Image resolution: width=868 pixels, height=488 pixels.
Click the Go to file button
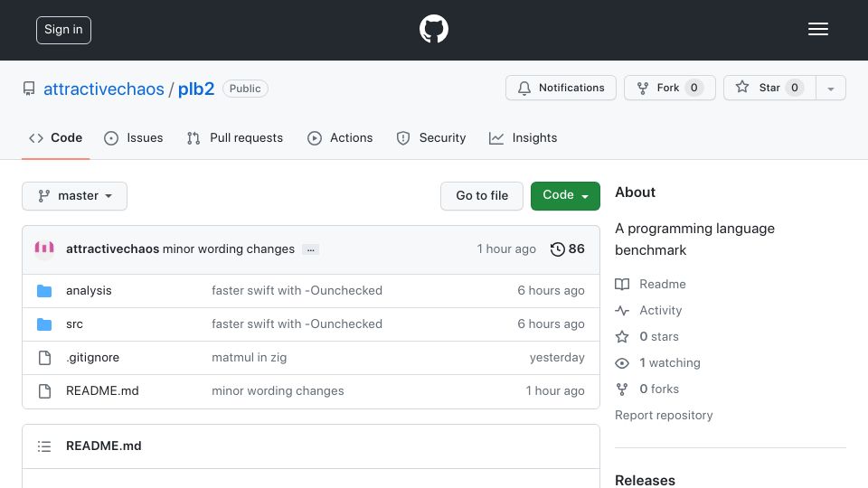(482, 196)
